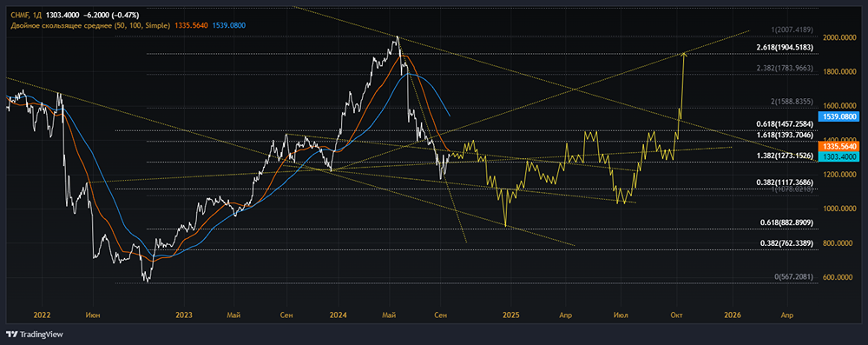Click the blue 1539.0800 price axis tag
The width and height of the screenshot is (868, 345).
840,116
